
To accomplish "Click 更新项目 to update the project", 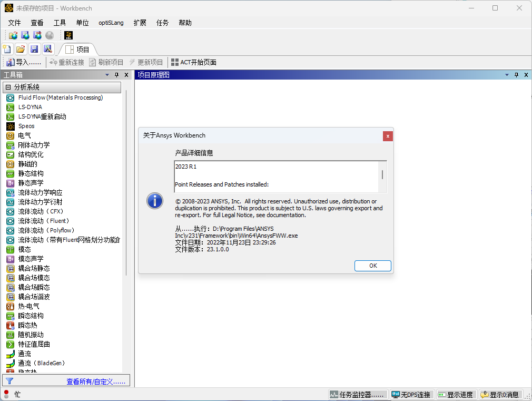I will tap(146, 63).
